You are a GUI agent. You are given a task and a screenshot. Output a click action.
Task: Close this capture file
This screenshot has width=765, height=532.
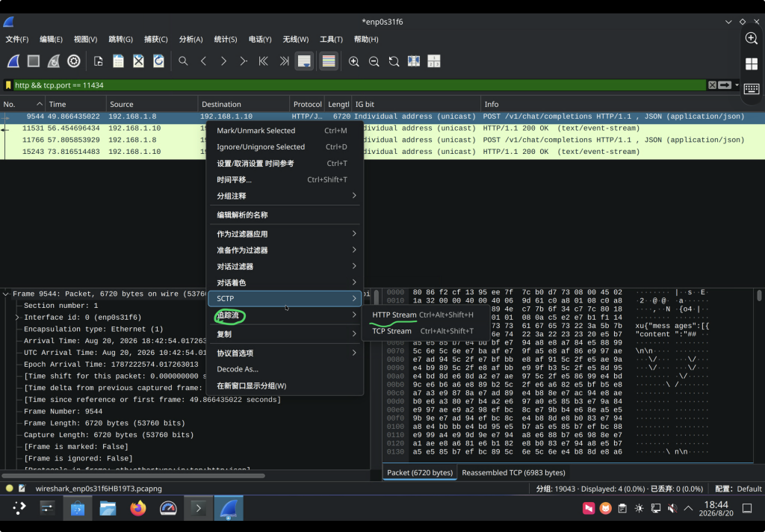138,61
